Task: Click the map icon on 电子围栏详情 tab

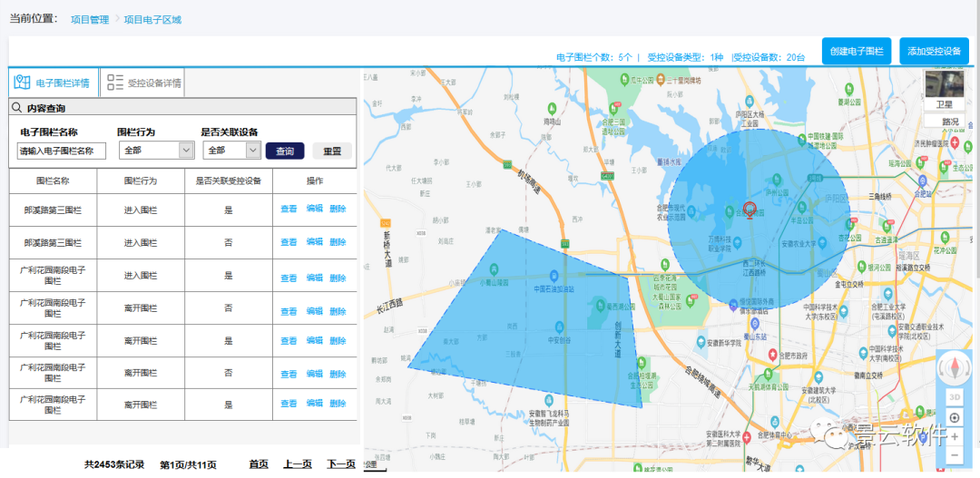Action: (23, 83)
